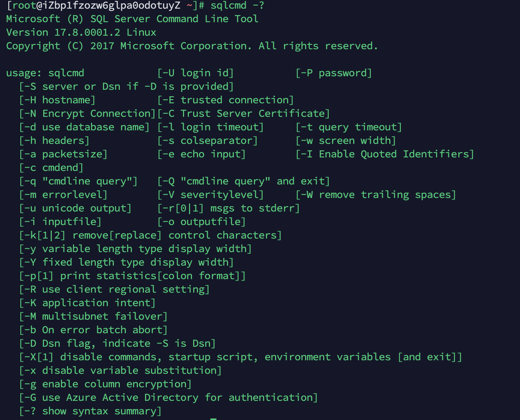Click the '[-w screen width]' option

(346, 141)
